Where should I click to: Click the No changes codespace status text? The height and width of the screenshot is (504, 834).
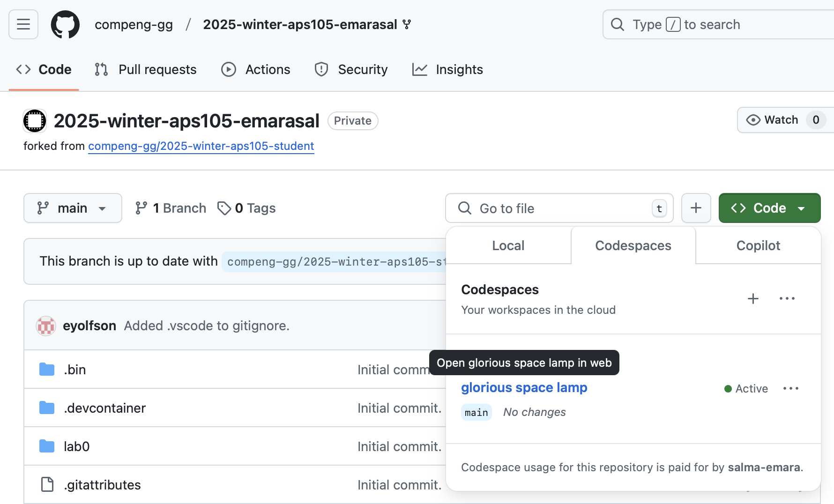pyautogui.click(x=534, y=412)
